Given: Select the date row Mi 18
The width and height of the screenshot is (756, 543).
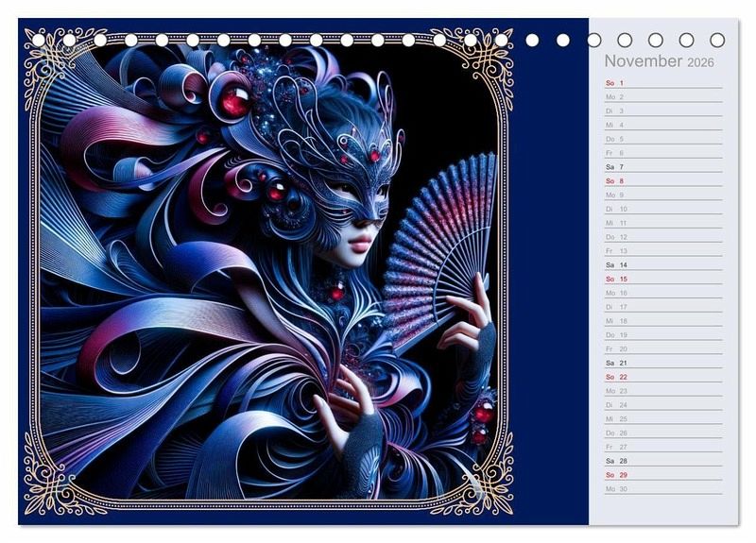Looking at the screenshot, I should tap(663, 320).
